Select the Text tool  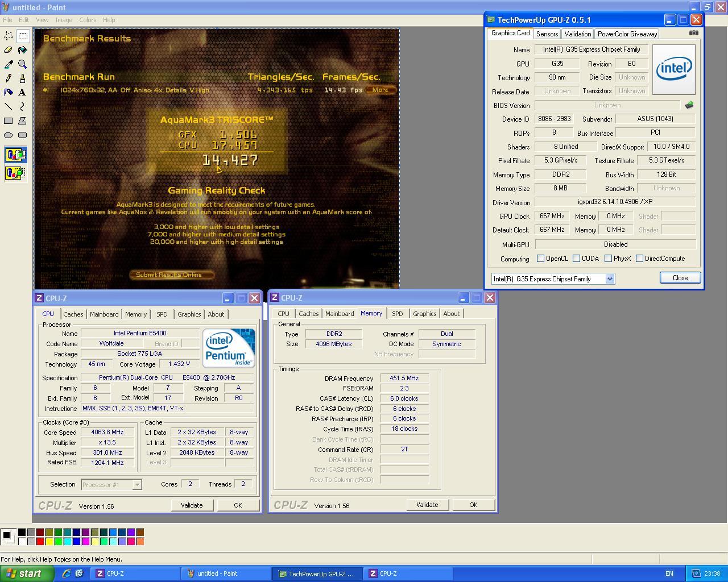click(23, 92)
